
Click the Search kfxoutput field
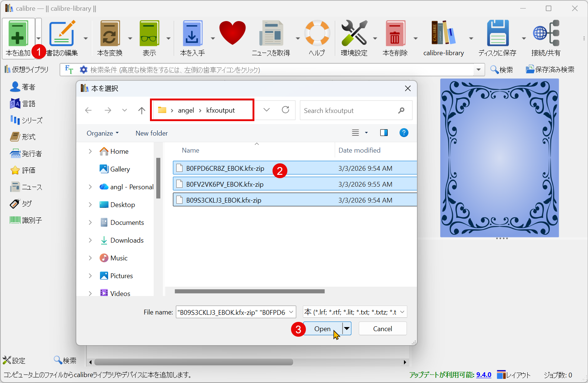coord(348,111)
